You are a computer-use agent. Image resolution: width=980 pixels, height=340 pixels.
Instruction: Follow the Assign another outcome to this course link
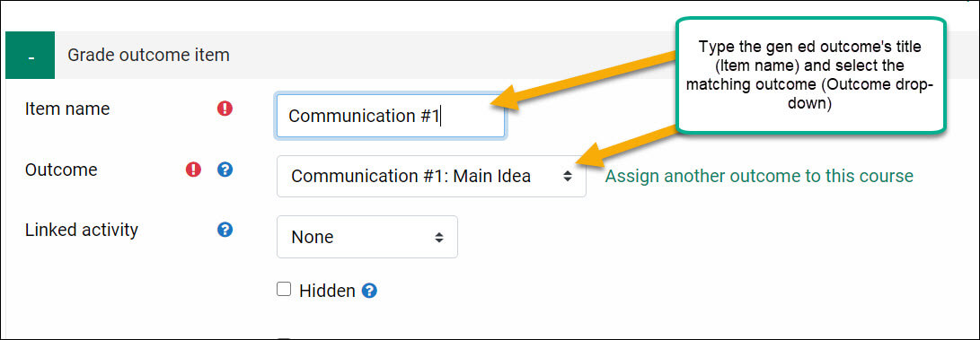click(759, 177)
